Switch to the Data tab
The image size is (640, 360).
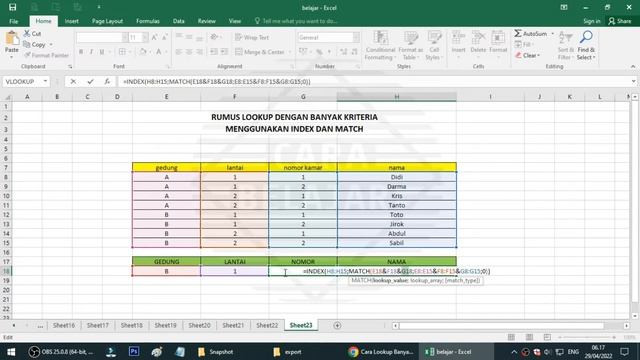click(178, 21)
